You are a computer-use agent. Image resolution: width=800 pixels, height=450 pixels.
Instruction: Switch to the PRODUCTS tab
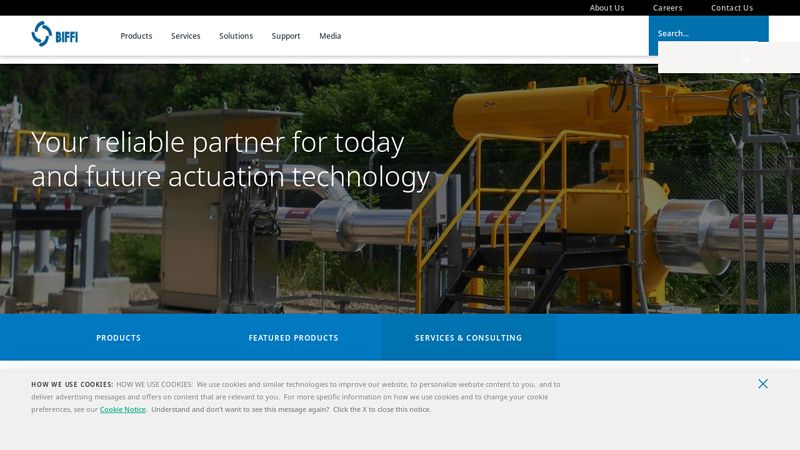[118, 338]
